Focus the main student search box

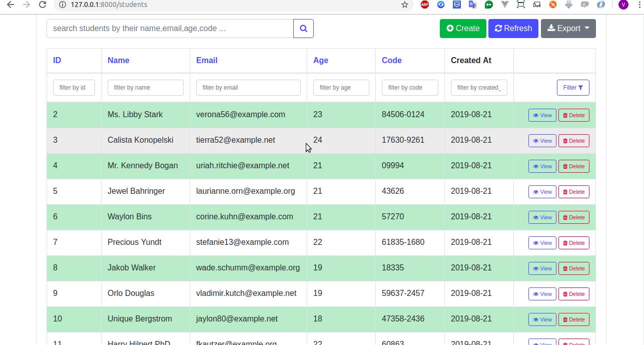[170, 29]
